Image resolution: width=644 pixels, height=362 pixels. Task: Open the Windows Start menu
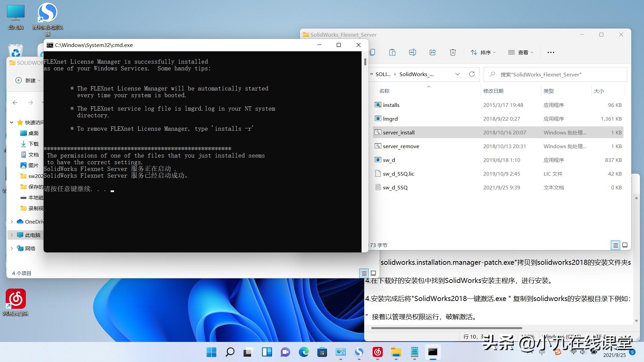click(211, 352)
